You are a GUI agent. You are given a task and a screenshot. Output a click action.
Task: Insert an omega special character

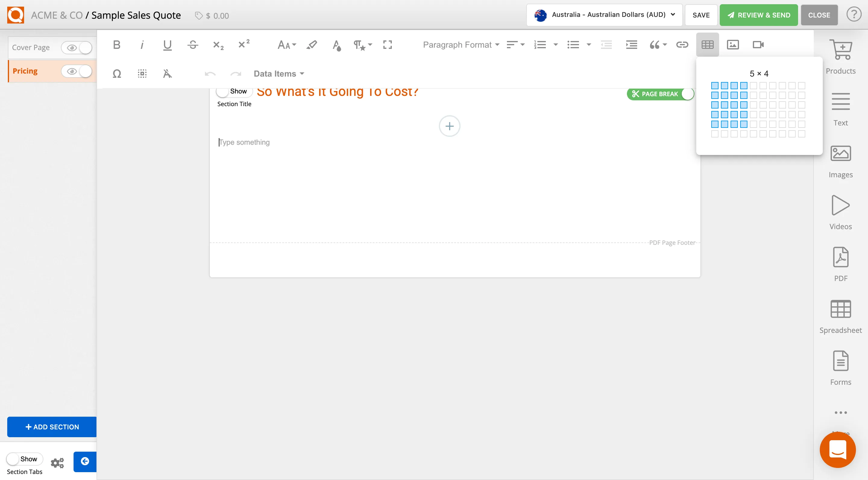(x=117, y=74)
